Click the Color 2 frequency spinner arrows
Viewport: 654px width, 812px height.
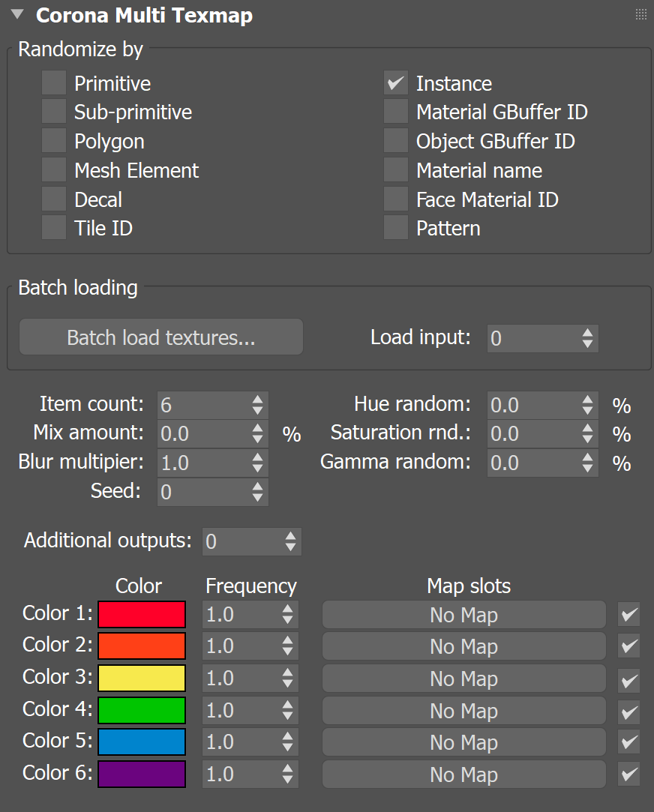pyautogui.click(x=288, y=646)
